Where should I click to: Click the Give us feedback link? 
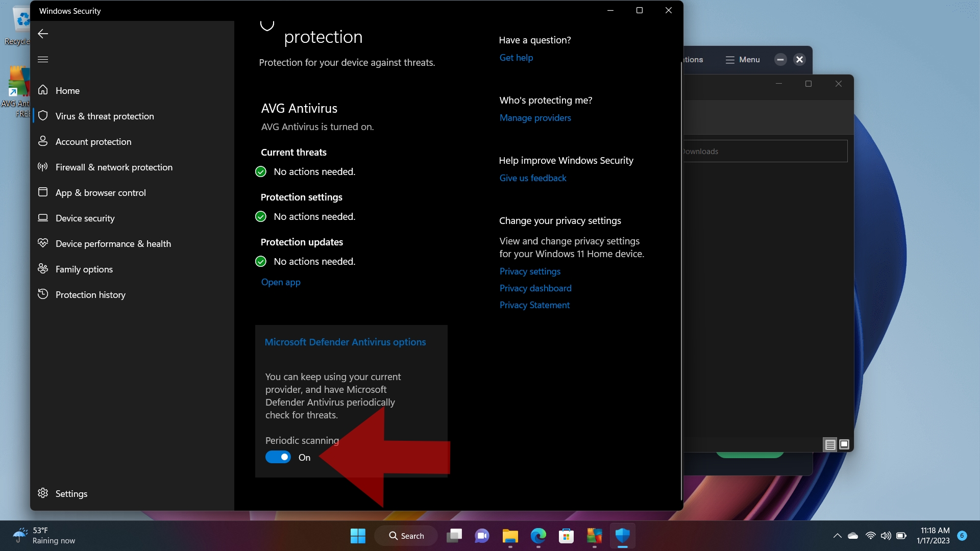tap(532, 177)
